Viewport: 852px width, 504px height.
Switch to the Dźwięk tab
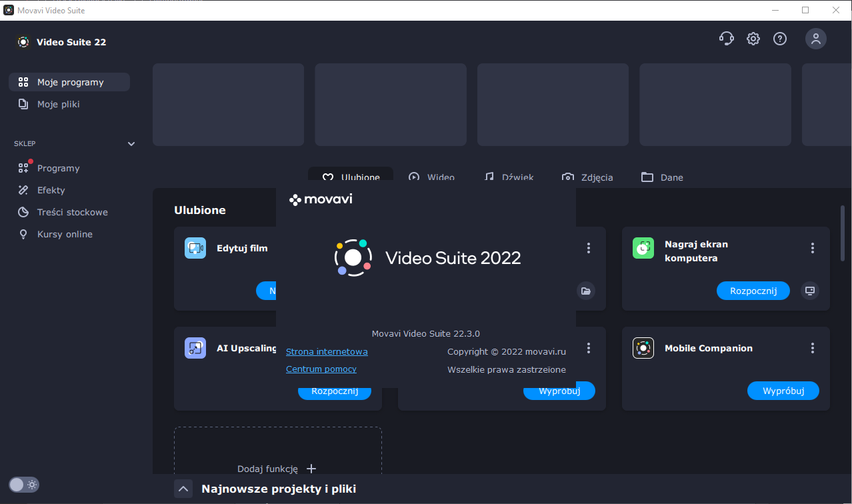509,177
